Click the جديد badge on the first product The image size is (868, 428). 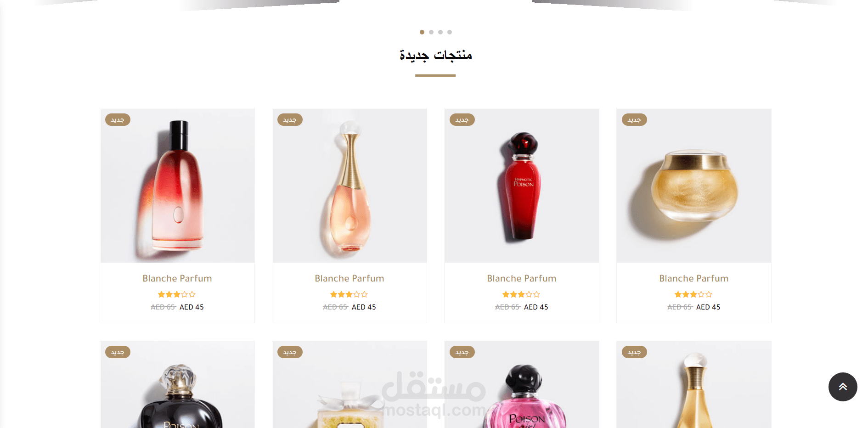pos(118,120)
